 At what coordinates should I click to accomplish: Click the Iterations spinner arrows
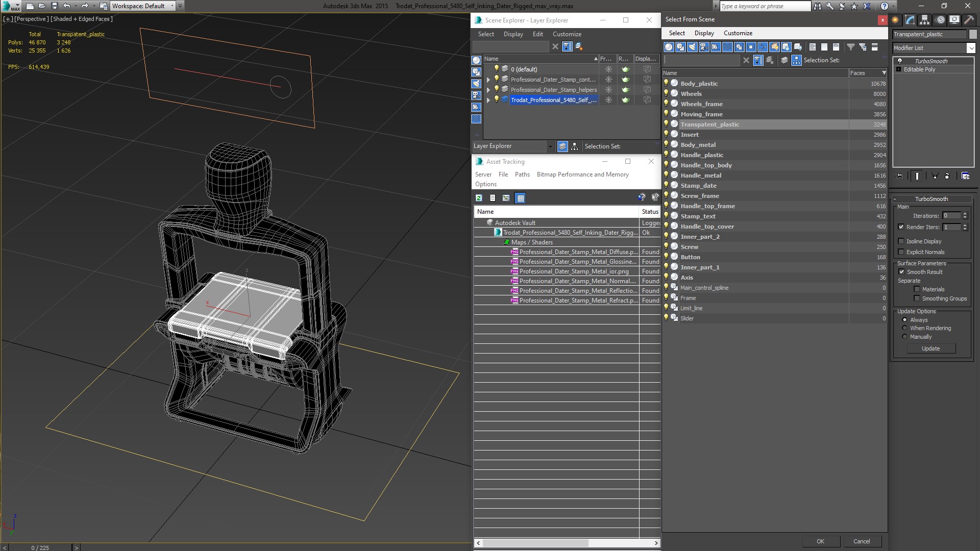click(965, 216)
